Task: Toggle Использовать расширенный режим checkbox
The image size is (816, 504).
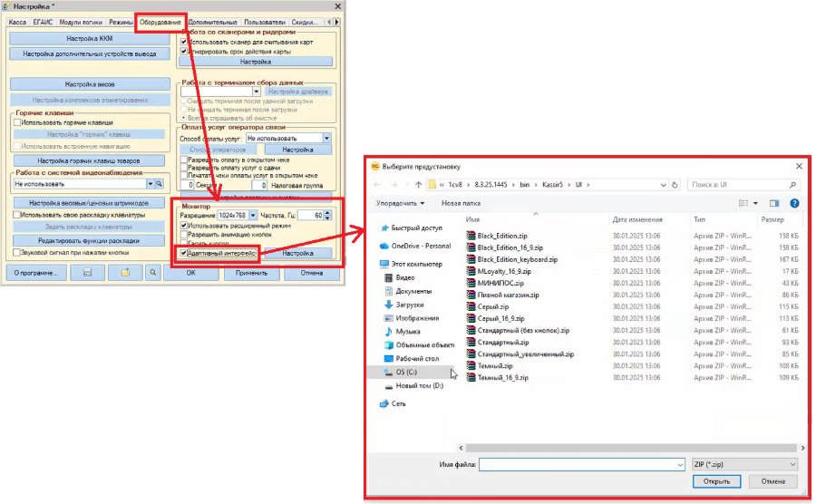Action: point(184,226)
